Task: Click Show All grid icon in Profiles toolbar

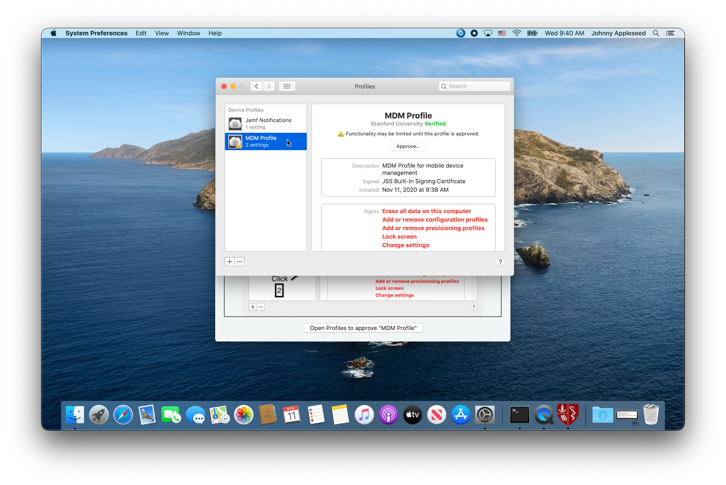Action: tap(287, 86)
